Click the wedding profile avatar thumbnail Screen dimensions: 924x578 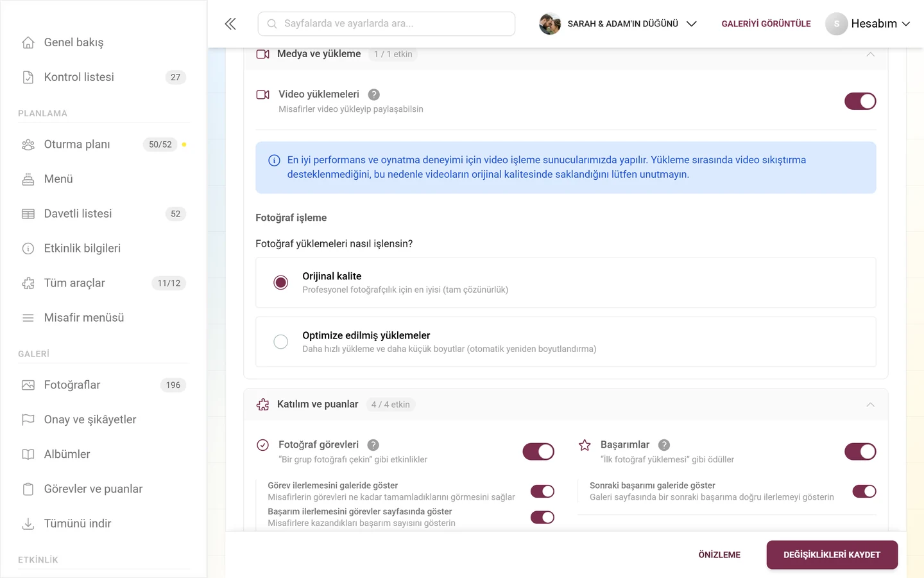click(x=550, y=24)
